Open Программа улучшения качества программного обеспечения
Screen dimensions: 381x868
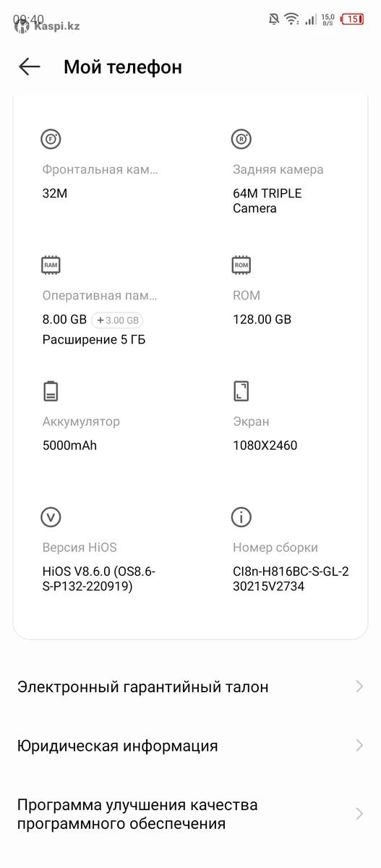point(190,814)
